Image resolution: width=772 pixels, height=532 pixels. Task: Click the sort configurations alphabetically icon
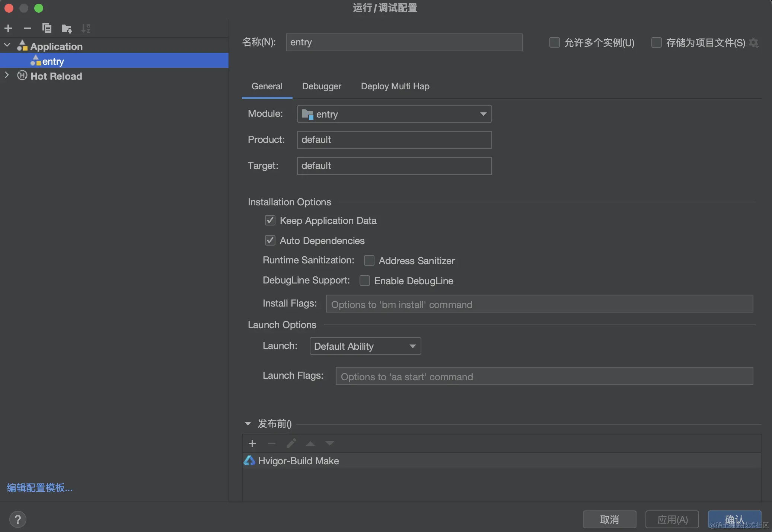[86, 28]
